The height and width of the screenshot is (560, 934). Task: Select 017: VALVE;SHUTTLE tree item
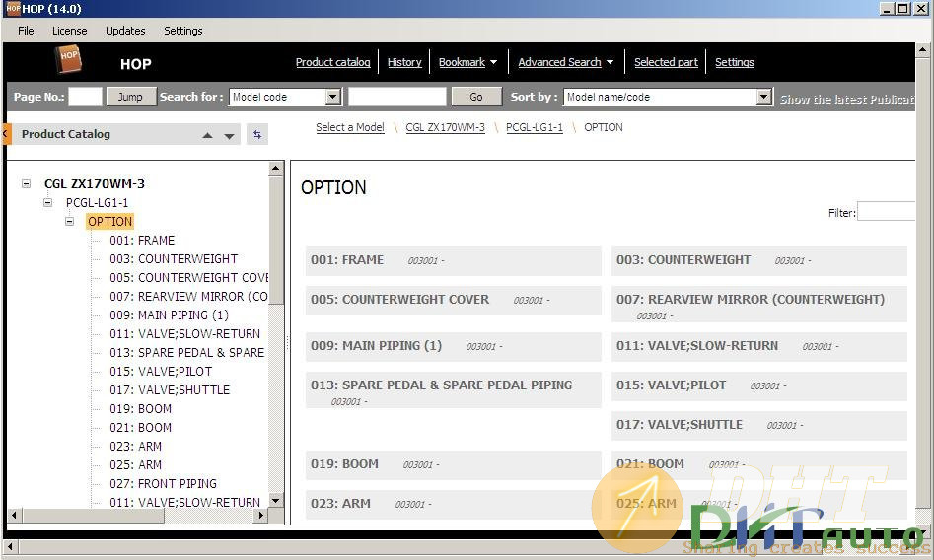coord(170,390)
